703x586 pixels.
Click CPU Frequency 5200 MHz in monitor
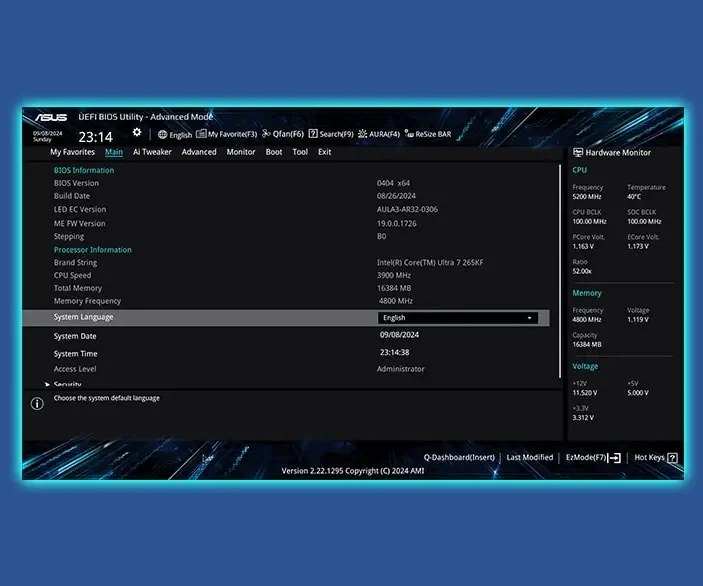pyautogui.click(x=587, y=197)
